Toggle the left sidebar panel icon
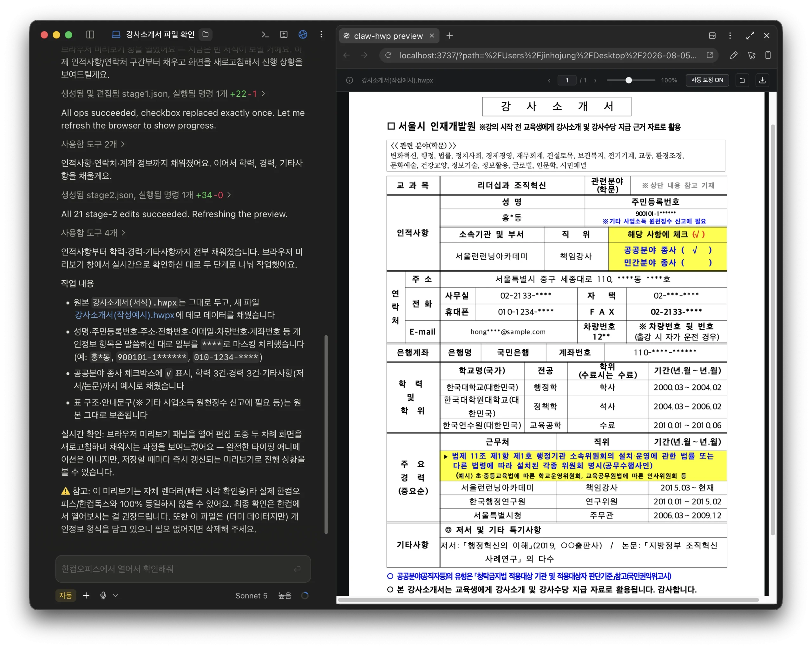Image resolution: width=812 pixels, height=649 pixels. tap(90, 35)
